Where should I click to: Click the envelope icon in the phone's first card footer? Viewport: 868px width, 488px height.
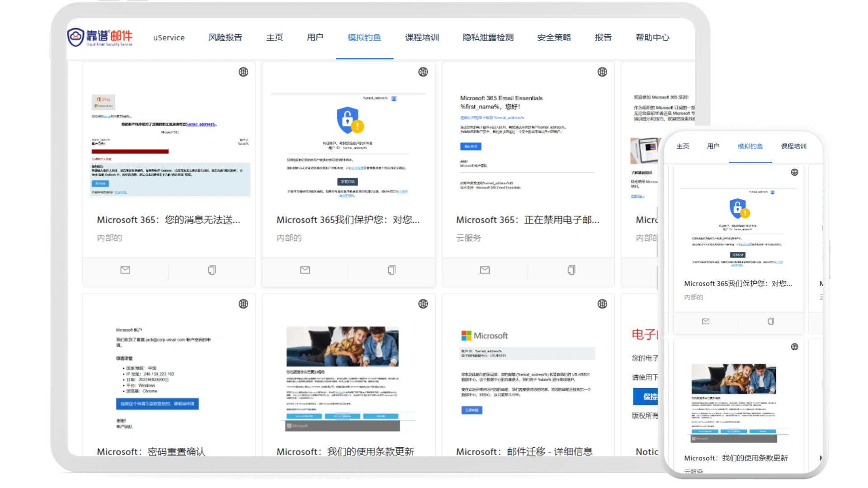click(x=706, y=322)
